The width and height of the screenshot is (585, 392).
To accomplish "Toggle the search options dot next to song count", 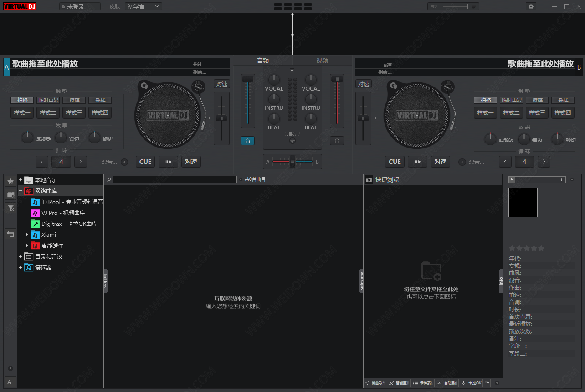I will [241, 180].
